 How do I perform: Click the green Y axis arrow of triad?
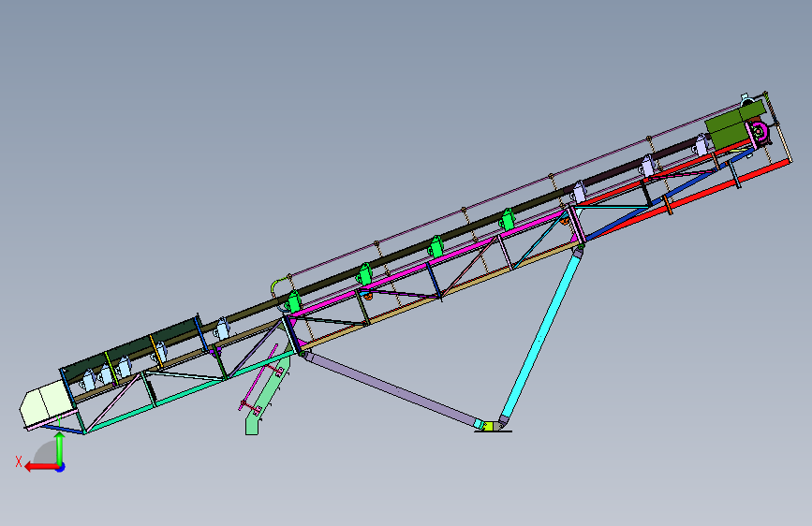point(60,447)
